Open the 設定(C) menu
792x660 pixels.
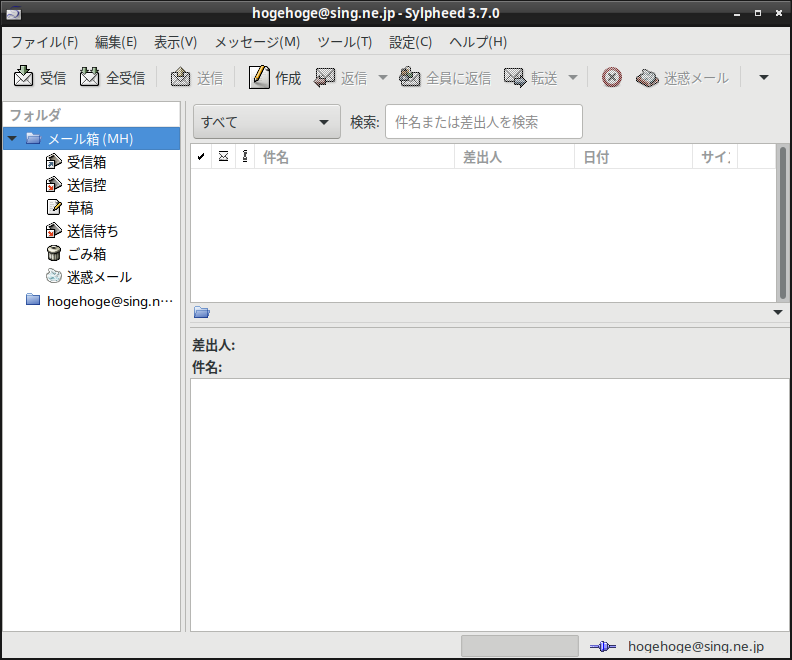coord(411,42)
